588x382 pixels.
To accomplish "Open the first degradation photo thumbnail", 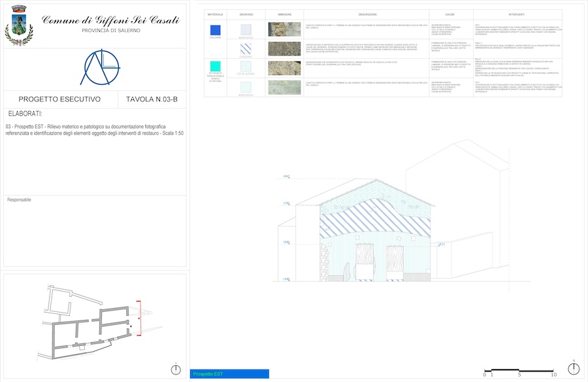I will [284, 29].
